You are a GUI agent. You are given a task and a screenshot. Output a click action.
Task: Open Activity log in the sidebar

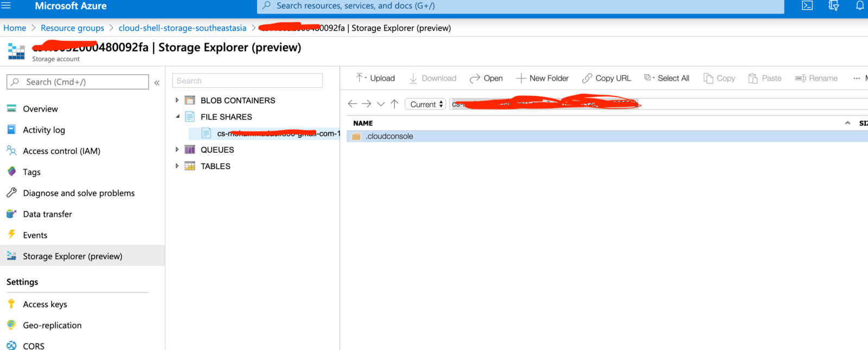44,130
